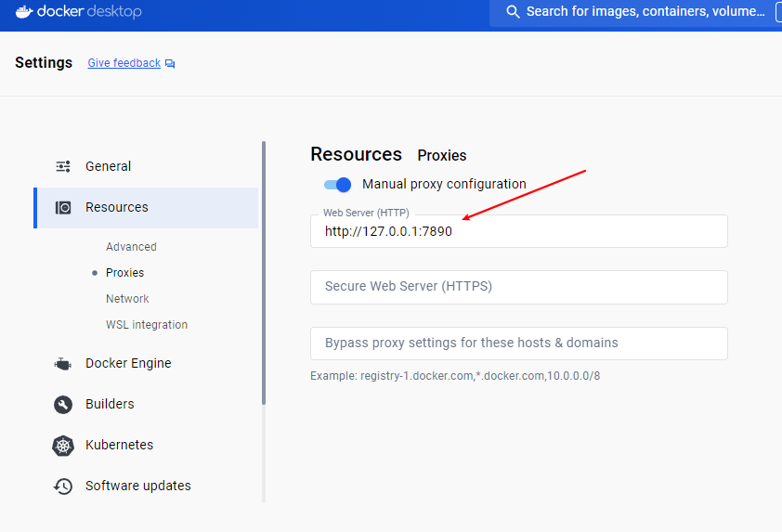Click the Resources disk icon
Viewport: 782px width, 532px height.
[x=63, y=207]
